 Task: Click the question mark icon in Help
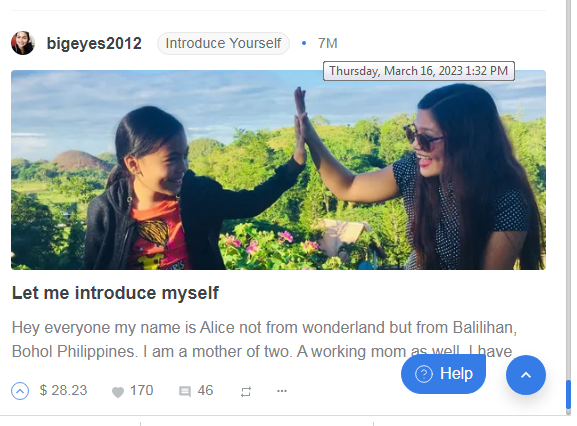pyautogui.click(x=424, y=374)
